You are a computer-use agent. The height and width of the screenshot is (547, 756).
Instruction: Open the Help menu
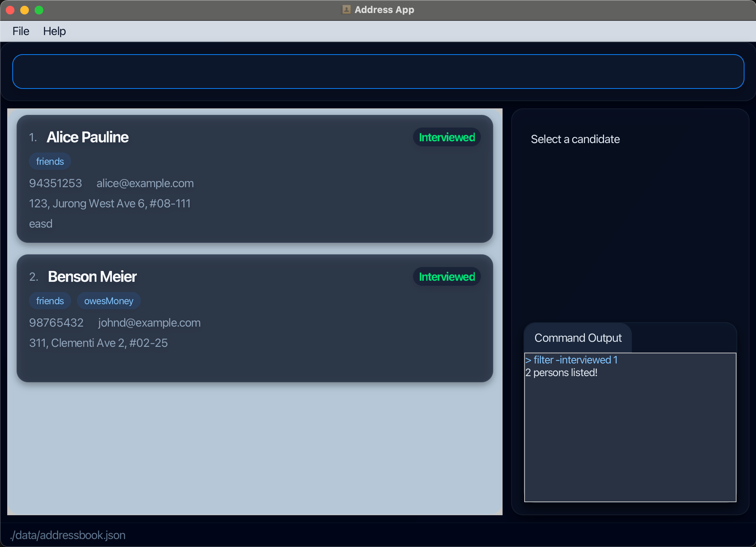[55, 31]
